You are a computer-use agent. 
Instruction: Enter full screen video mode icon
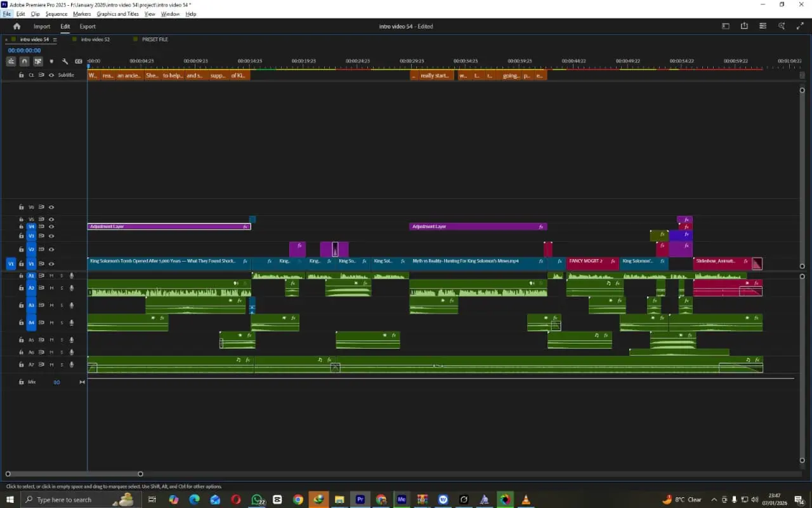[800, 27]
